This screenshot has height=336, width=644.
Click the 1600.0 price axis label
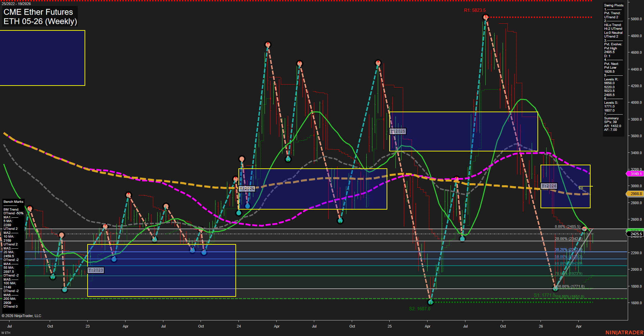point(636,303)
